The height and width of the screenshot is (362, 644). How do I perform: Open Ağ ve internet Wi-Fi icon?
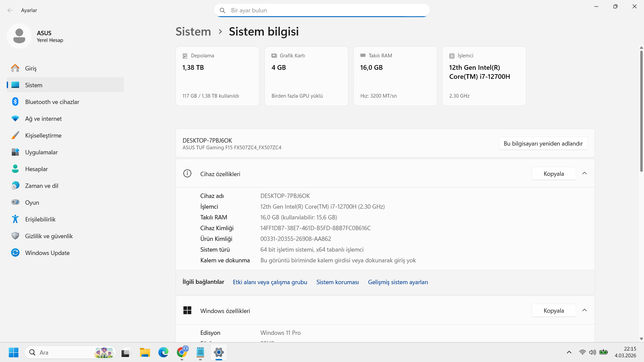point(15,118)
